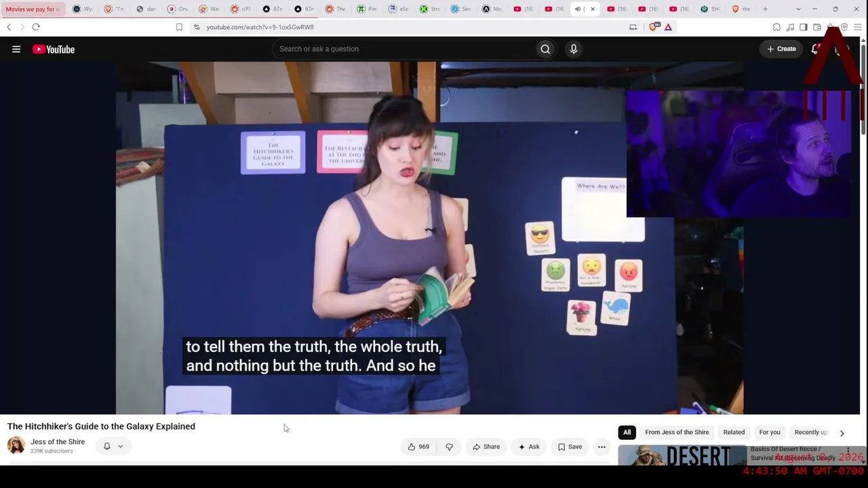Viewport: 868px width, 488px height.
Task: Click the magnifier search button
Action: click(x=545, y=49)
